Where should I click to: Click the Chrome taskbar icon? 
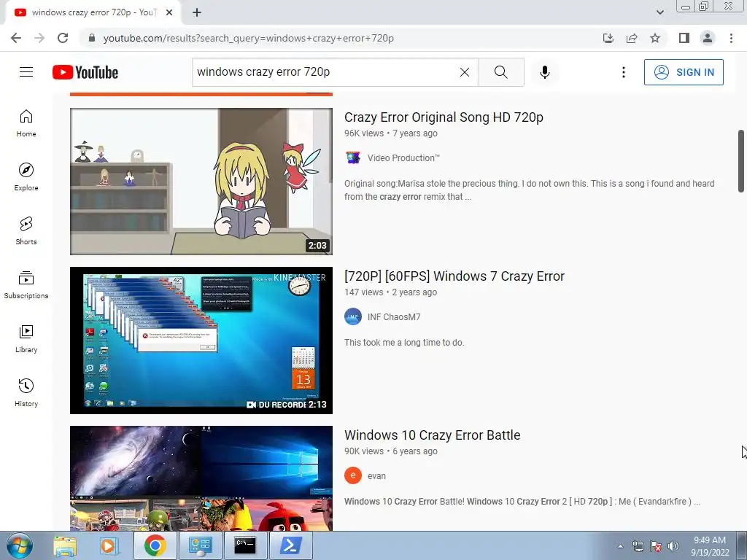coord(155,545)
